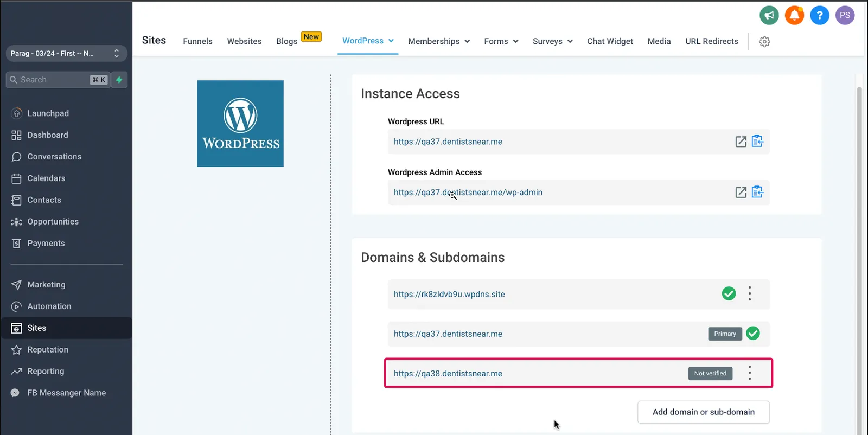The width and height of the screenshot is (868, 435).
Task: Click the Instance Access heading
Action: [410, 94]
